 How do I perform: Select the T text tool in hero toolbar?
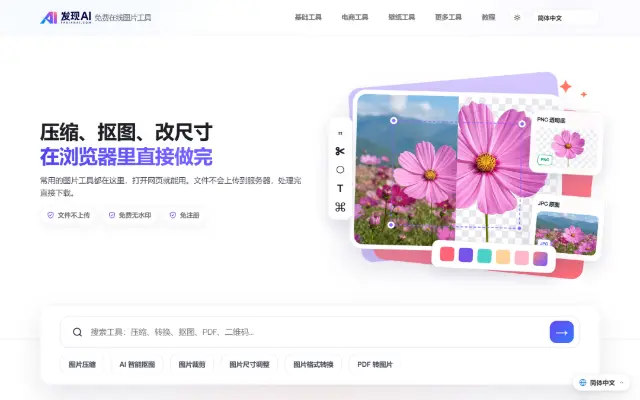click(340, 189)
